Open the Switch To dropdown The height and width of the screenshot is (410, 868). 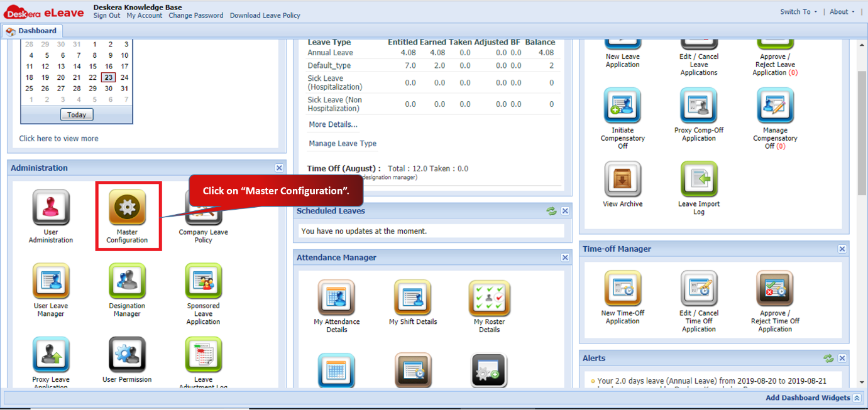[796, 11]
